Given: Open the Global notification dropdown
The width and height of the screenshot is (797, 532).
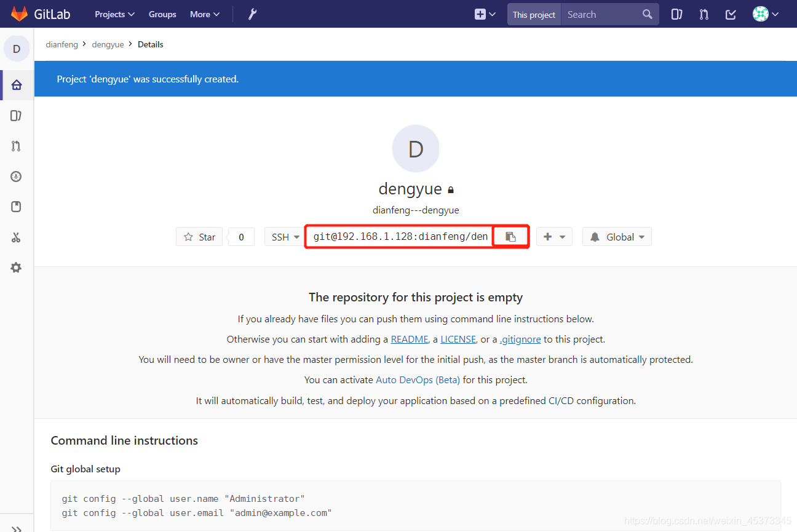Looking at the screenshot, I should (617, 237).
